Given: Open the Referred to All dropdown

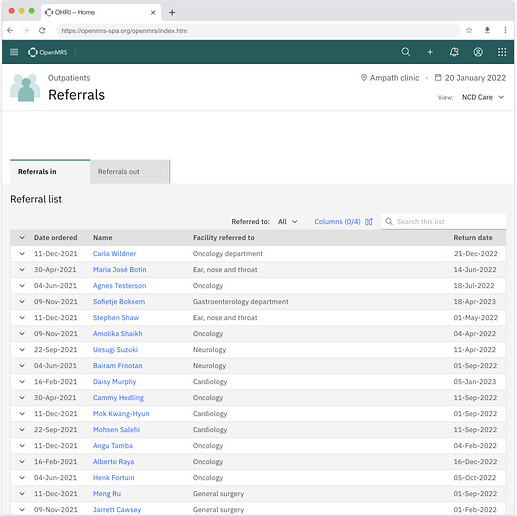Looking at the screenshot, I should pyautogui.click(x=287, y=222).
